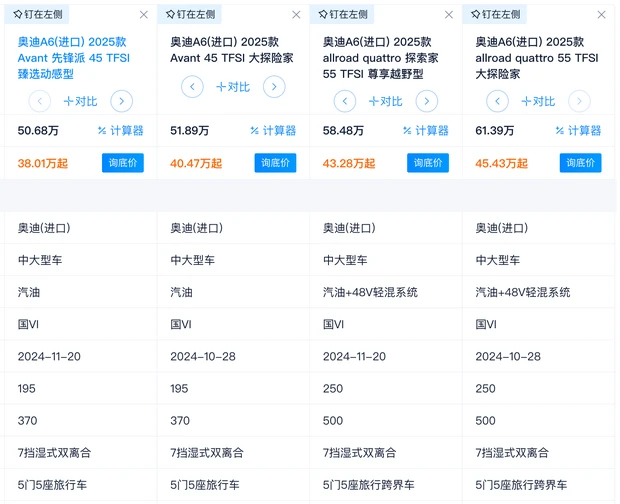The height and width of the screenshot is (504, 620).
Task: Close the first car column (Avant 先锋派)
Action: click(x=144, y=15)
